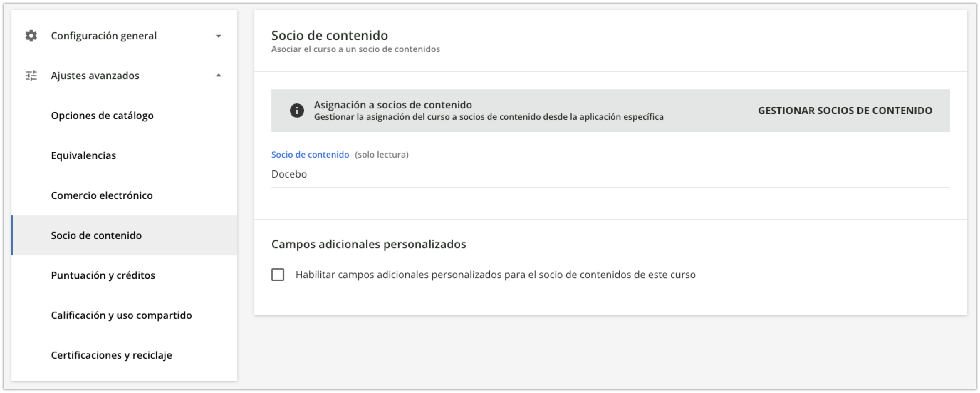The image size is (980, 393).
Task: Click the Habilitar campos adicionales personalizados label
Action: (495, 275)
